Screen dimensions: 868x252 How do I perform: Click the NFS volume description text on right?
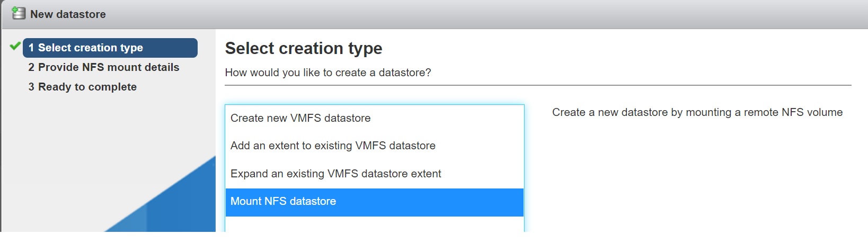pyautogui.click(x=697, y=112)
